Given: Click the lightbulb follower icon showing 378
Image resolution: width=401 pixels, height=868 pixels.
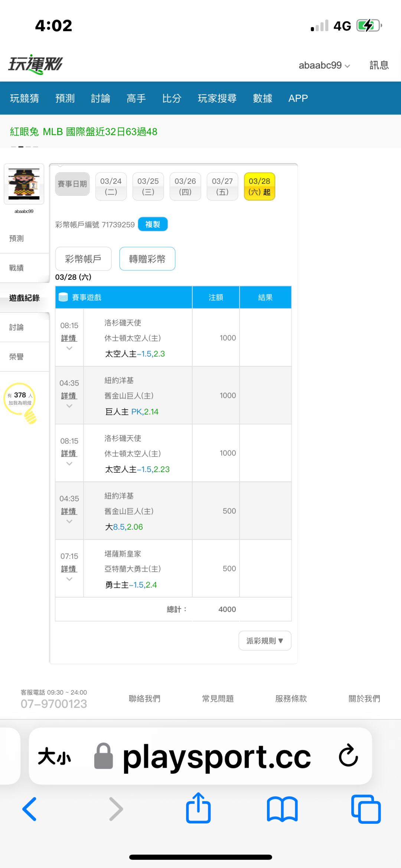Looking at the screenshot, I should tap(20, 402).
